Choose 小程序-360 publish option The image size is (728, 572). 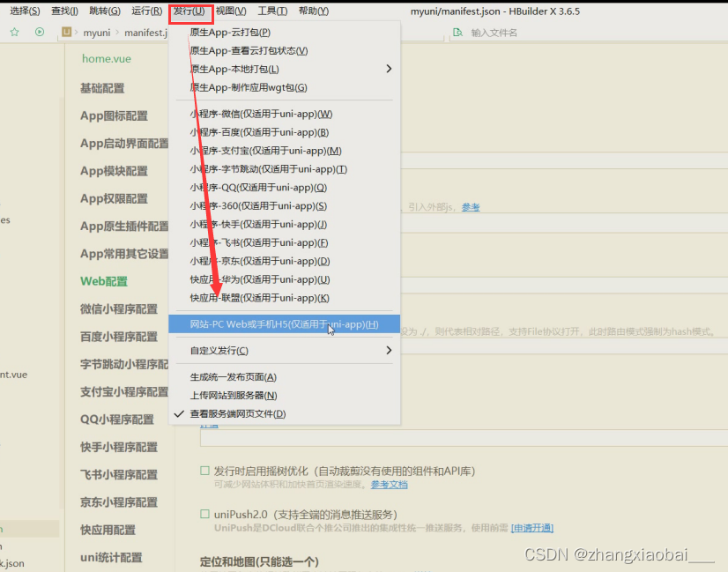284,206
